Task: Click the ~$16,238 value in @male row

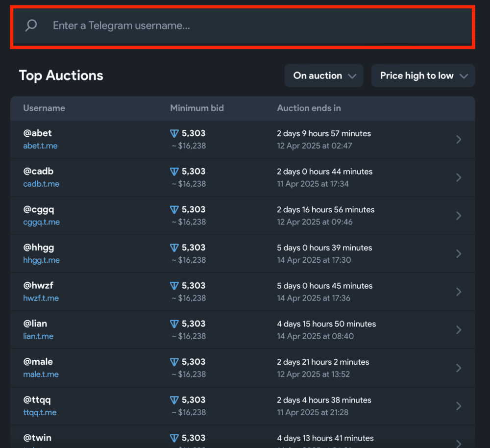Action: [x=189, y=374]
